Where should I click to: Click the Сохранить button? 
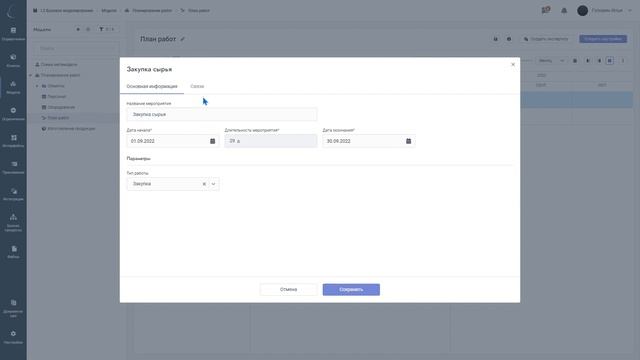(x=351, y=290)
